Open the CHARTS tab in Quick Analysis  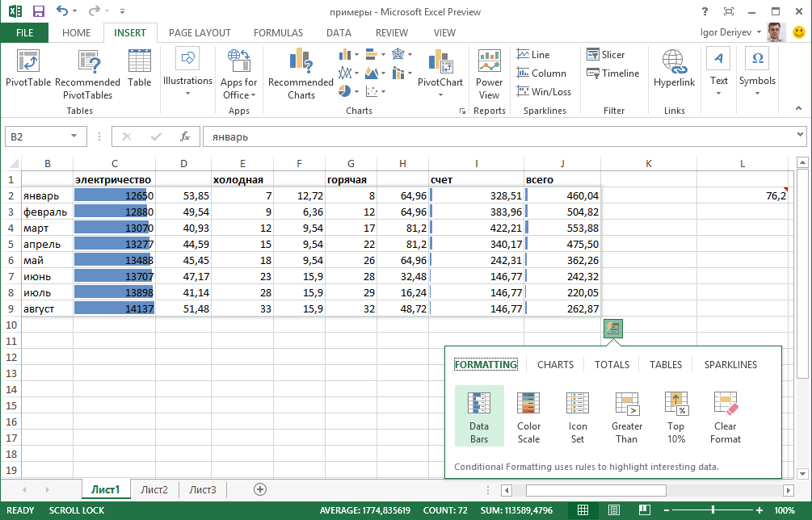pyautogui.click(x=555, y=365)
